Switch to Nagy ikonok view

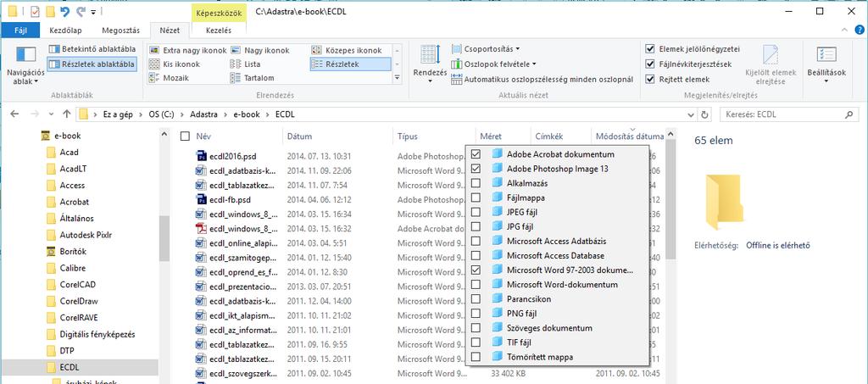260,50
